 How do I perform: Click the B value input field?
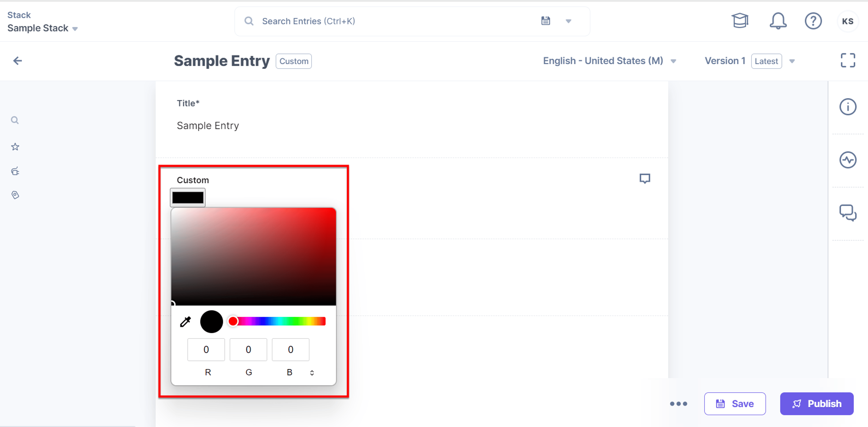(x=290, y=349)
